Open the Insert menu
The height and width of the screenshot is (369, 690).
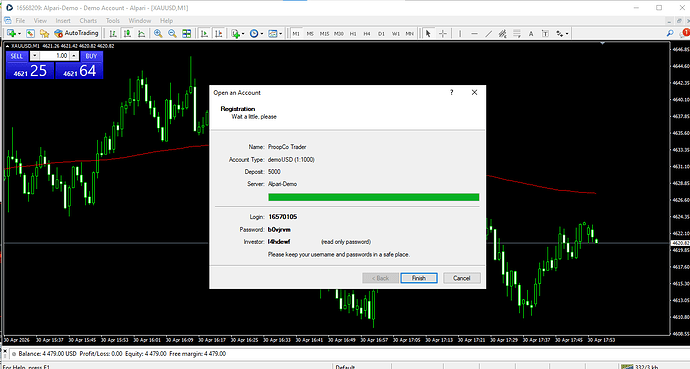(x=63, y=21)
